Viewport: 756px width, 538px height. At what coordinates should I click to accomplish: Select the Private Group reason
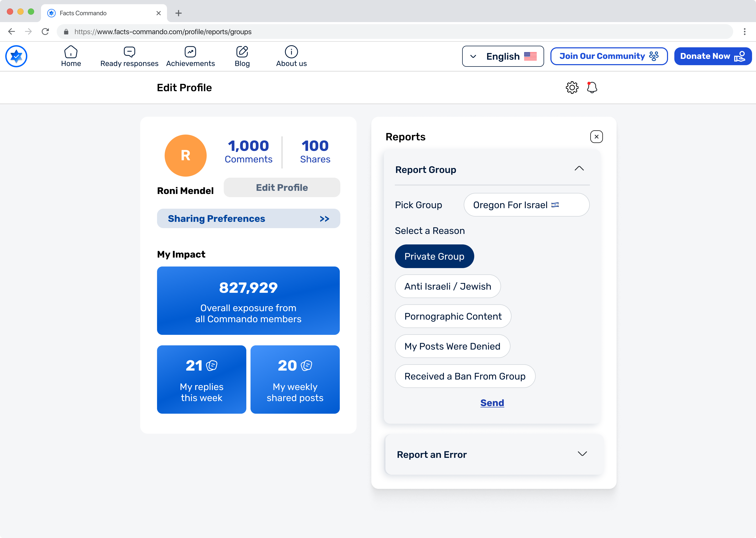(434, 257)
